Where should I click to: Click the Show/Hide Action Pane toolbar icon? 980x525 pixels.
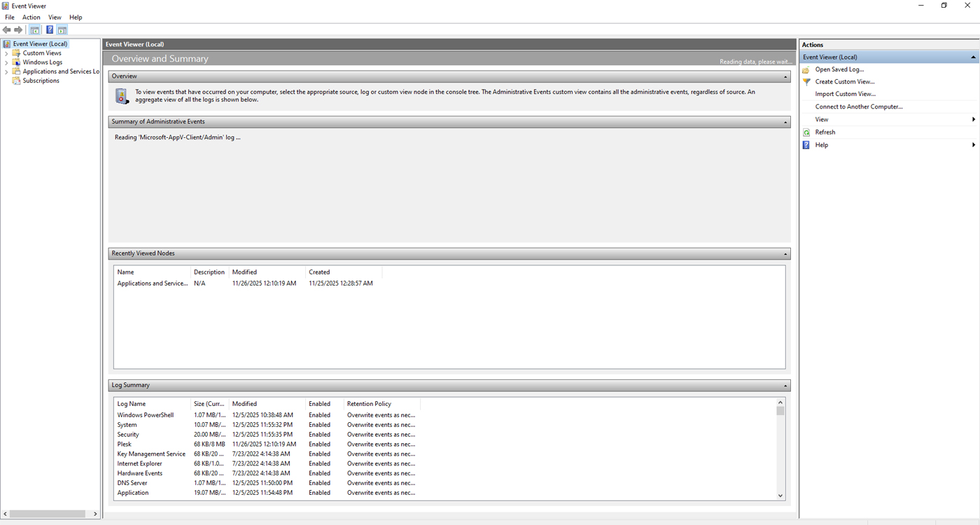pos(62,29)
